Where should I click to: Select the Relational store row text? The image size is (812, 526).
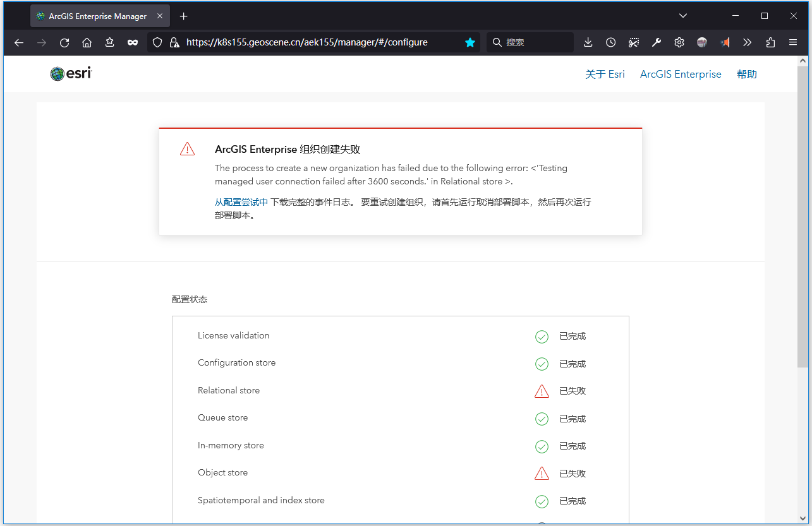229,390
